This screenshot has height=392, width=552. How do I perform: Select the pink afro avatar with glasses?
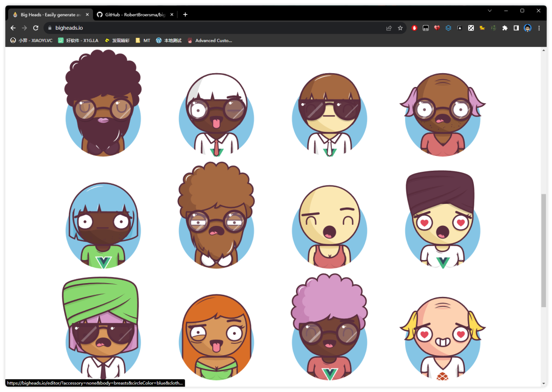click(330, 327)
